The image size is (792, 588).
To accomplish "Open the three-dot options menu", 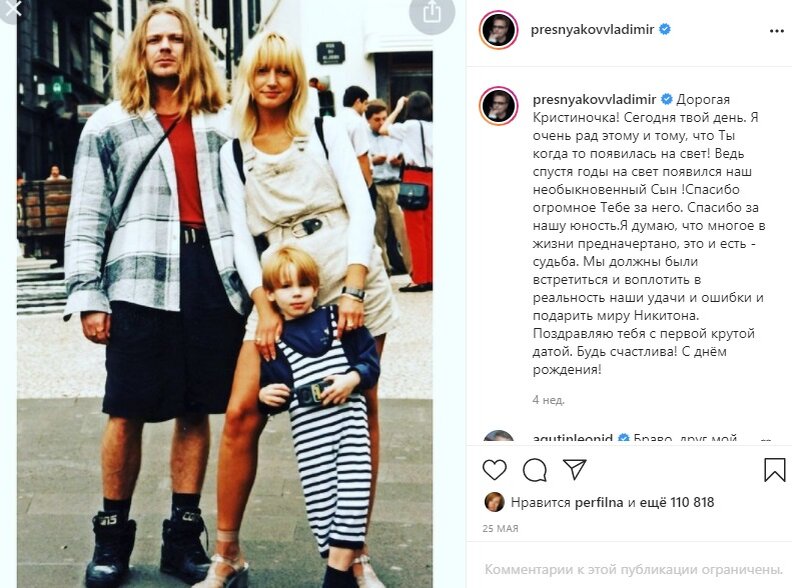I will pos(776,31).
